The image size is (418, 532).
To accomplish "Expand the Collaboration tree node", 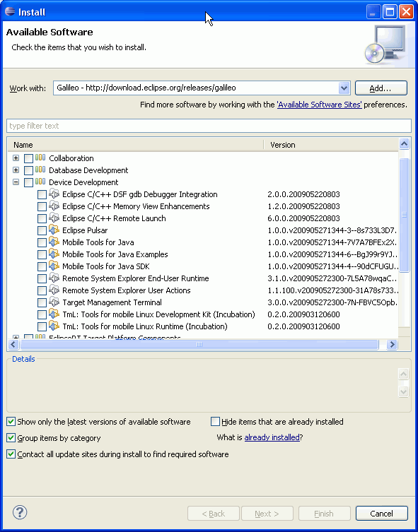I will [16, 158].
